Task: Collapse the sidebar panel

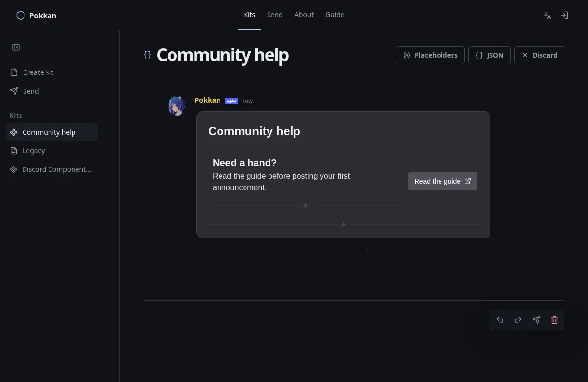Action: 16,48
